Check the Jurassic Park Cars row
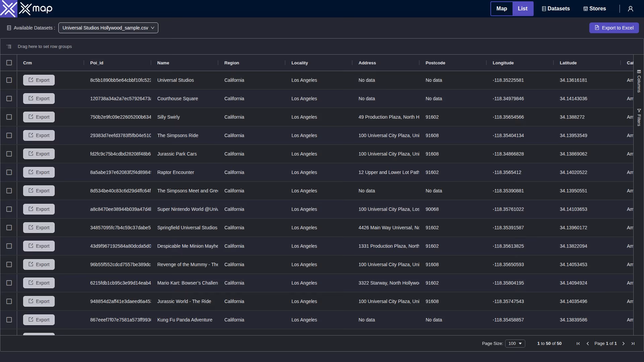 [x=9, y=154]
